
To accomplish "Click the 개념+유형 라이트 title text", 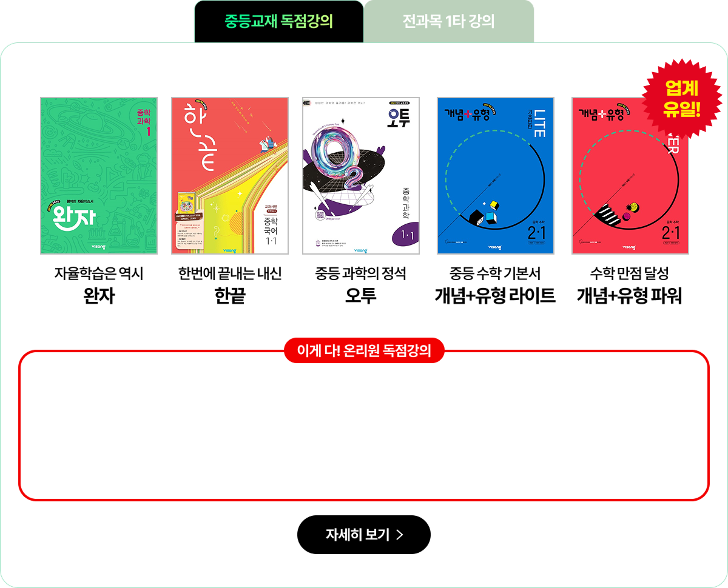I will [496, 296].
